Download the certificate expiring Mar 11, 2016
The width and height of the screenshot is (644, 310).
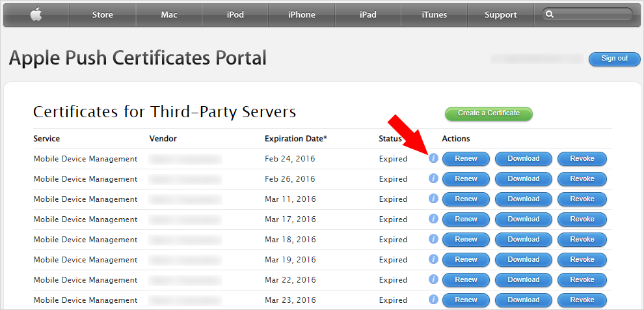(524, 199)
